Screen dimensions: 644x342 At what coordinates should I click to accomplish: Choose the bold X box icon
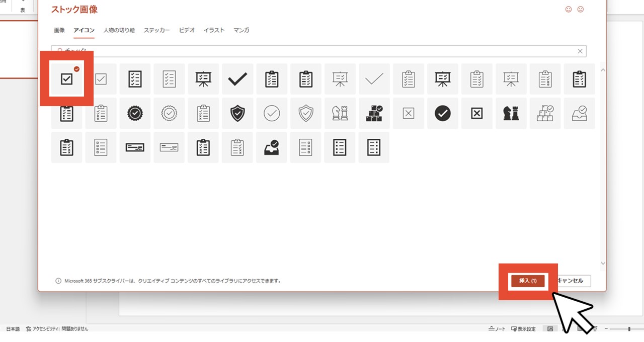tap(477, 113)
